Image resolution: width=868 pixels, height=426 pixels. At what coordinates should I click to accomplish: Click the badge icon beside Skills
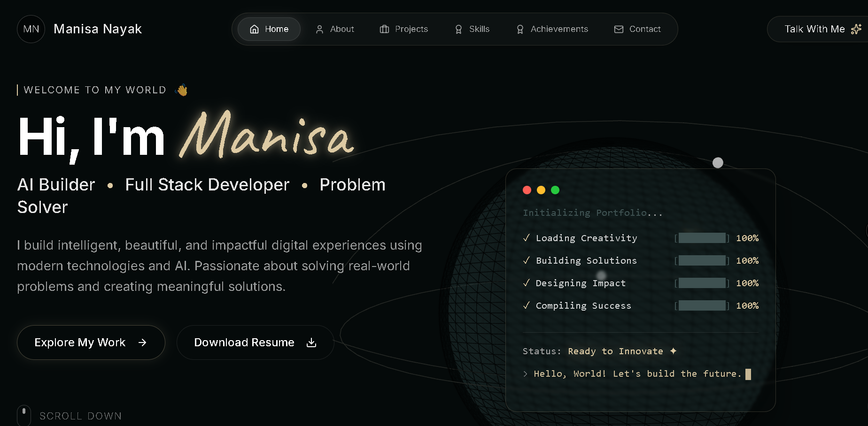458,29
